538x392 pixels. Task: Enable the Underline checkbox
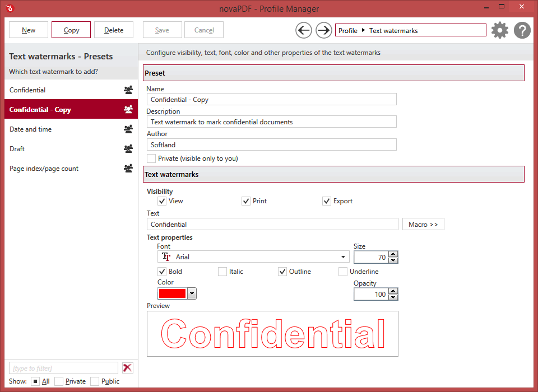coord(343,272)
